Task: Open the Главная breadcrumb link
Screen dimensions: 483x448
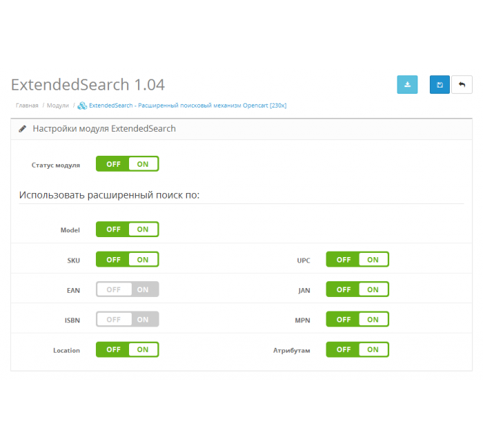Action: click(27, 105)
